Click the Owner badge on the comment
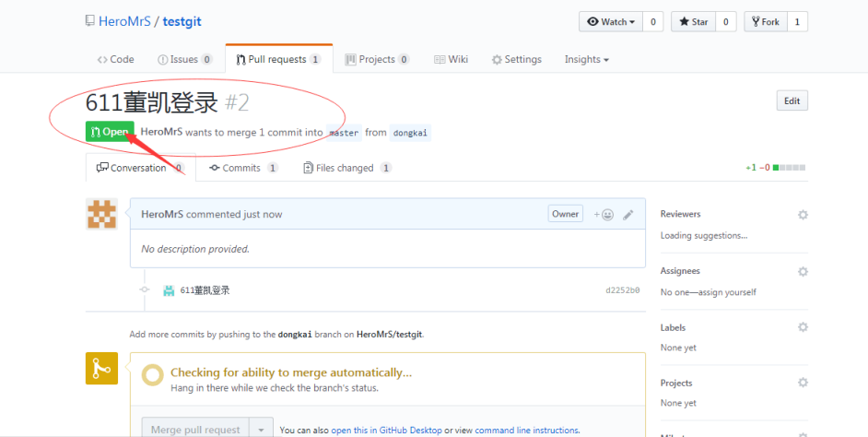Image resolution: width=868 pixels, height=437 pixels. pos(565,214)
